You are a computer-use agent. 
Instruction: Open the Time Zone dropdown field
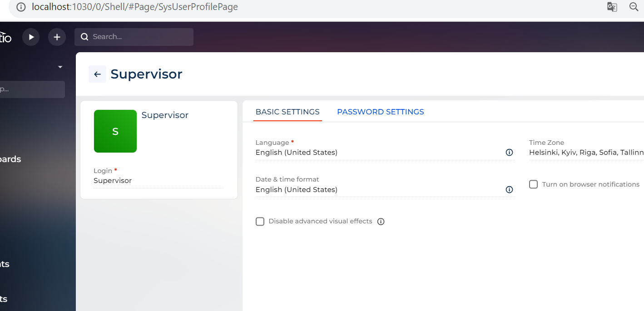tap(586, 153)
